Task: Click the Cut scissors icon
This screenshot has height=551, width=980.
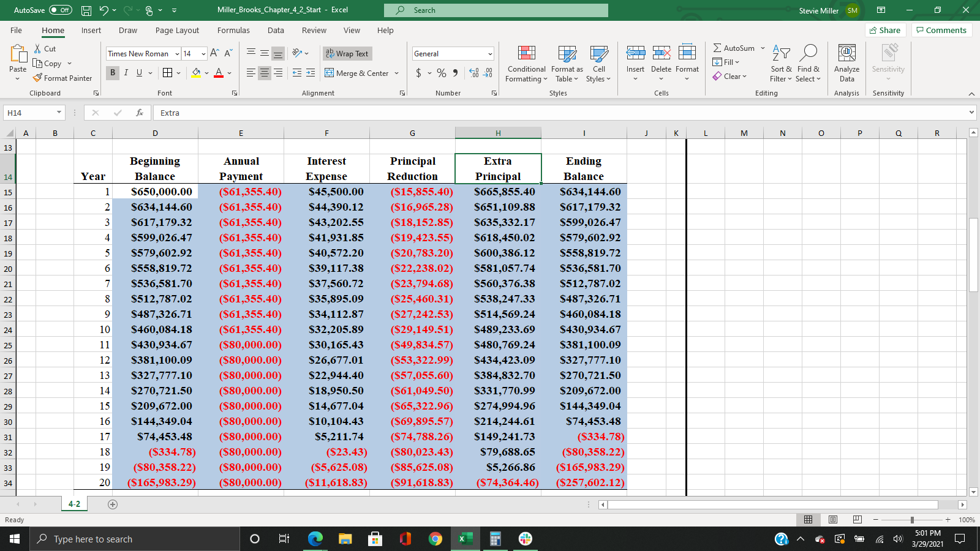Action: 37,48
